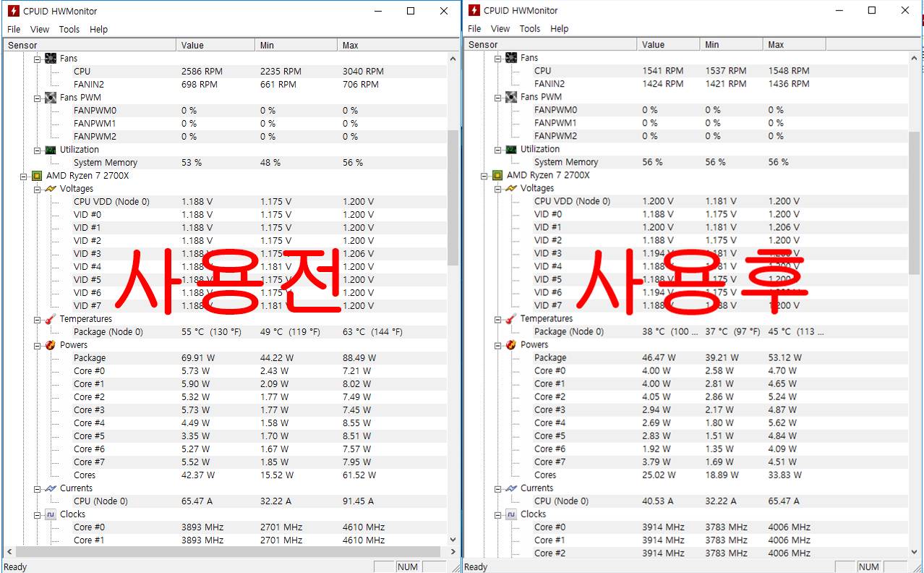Click the Fans icon in right window
The image size is (924, 573).
pos(511,58)
